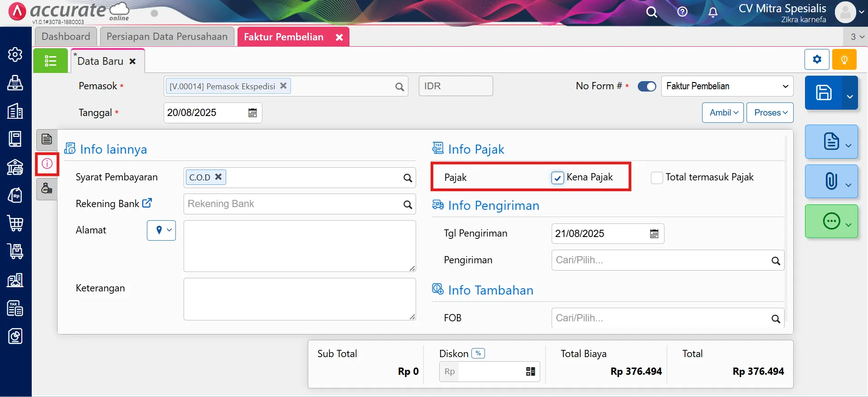
Task: Close the Faktur Pembelian tab
Action: click(339, 38)
